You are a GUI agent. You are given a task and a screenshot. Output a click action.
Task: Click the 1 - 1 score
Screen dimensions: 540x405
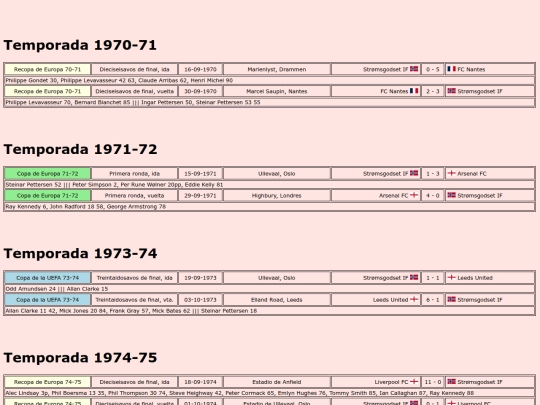point(433,278)
